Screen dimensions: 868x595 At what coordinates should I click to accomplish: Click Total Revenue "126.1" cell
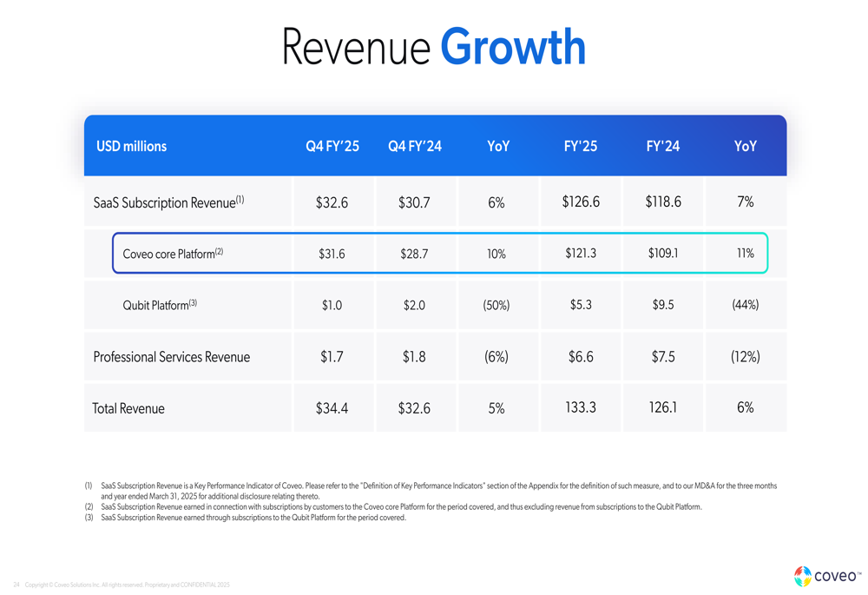663,407
